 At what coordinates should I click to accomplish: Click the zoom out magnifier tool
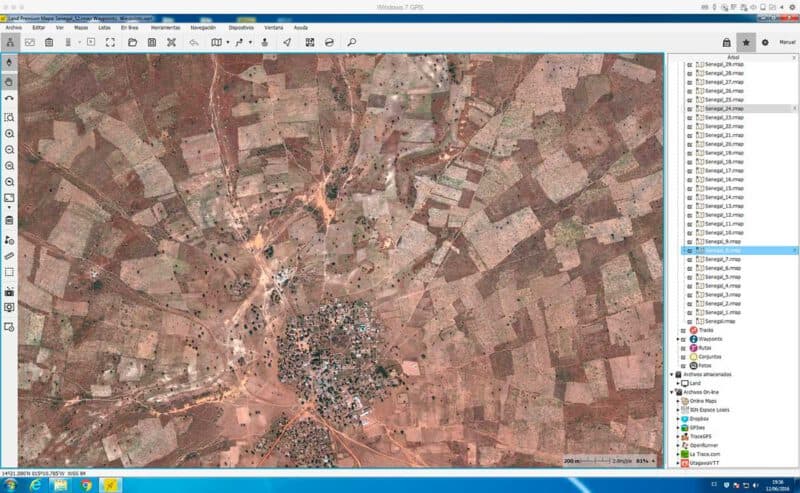click(9, 150)
